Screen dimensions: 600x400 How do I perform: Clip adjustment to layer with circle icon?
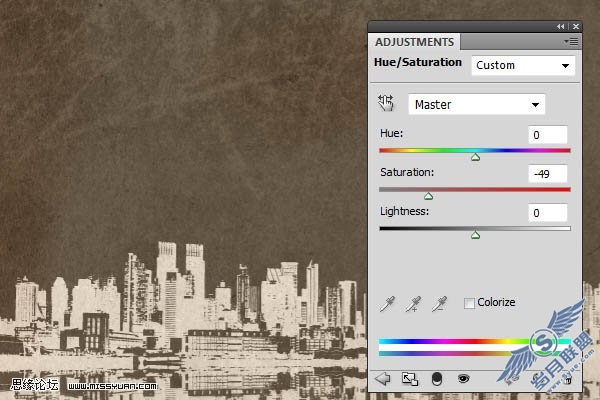[437, 379]
